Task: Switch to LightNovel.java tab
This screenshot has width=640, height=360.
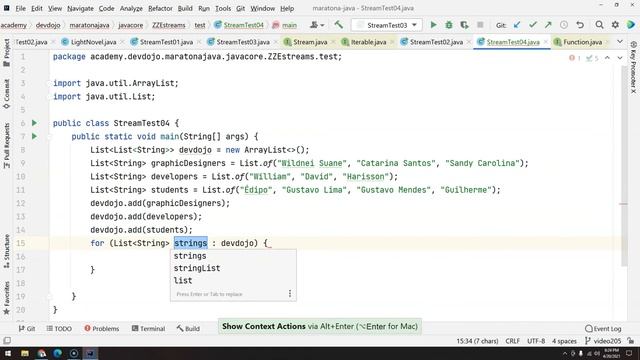Action: click(x=93, y=42)
